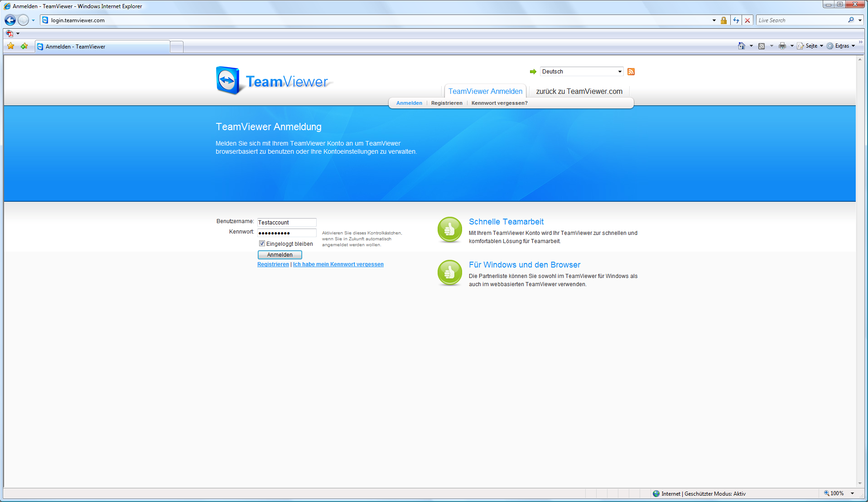Screen dimensions: 868x502
Task: Expand the Extras dropdown menu
Action: coord(842,46)
